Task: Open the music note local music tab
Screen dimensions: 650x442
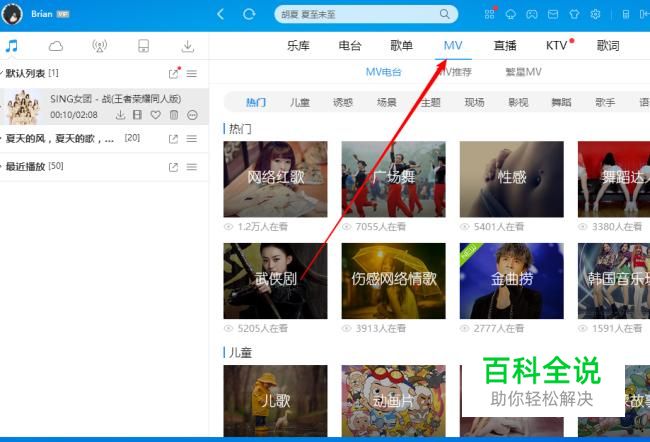Action: pos(11,46)
